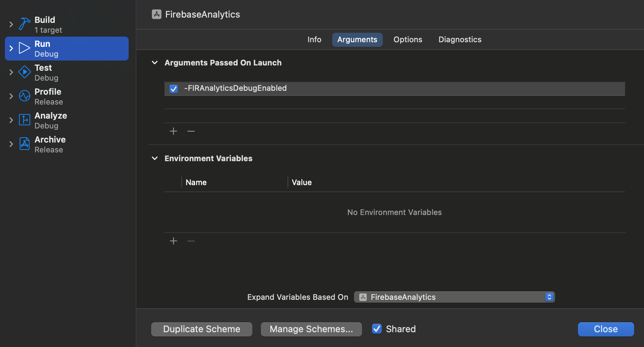
Task: Click the Duplicate Scheme button
Action: (x=201, y=329)
